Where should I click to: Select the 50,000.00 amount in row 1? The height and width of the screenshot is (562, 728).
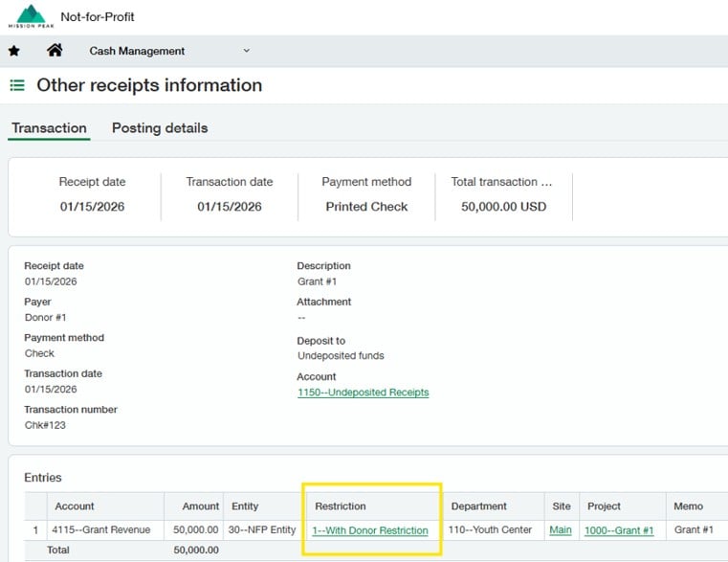(195, 529)
